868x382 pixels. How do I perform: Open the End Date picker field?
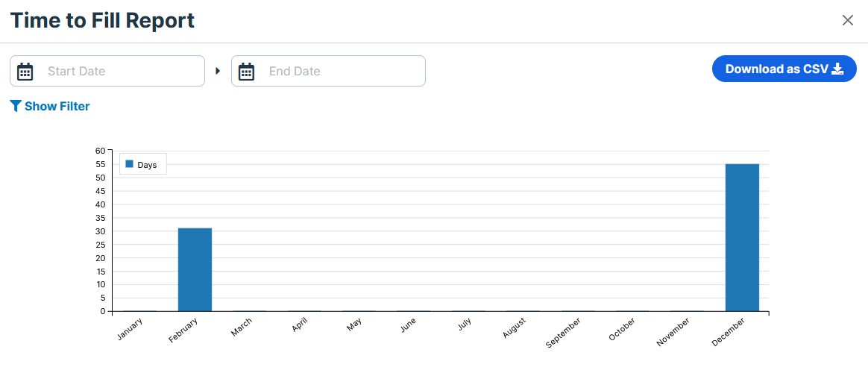point(328,71)
